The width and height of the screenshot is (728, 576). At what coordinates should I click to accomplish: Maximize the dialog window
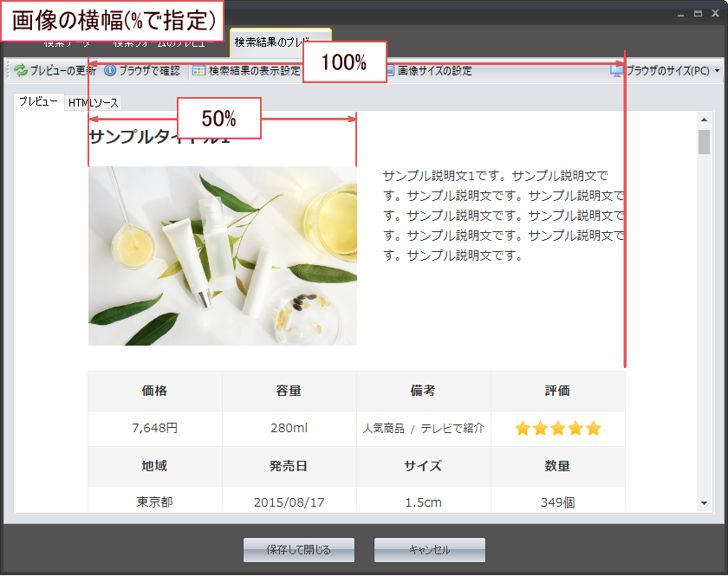click(697, 14)
